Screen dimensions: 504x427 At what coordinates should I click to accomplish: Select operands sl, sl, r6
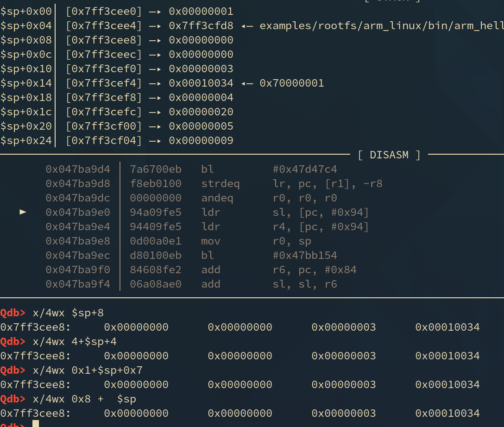coord(305,284)
